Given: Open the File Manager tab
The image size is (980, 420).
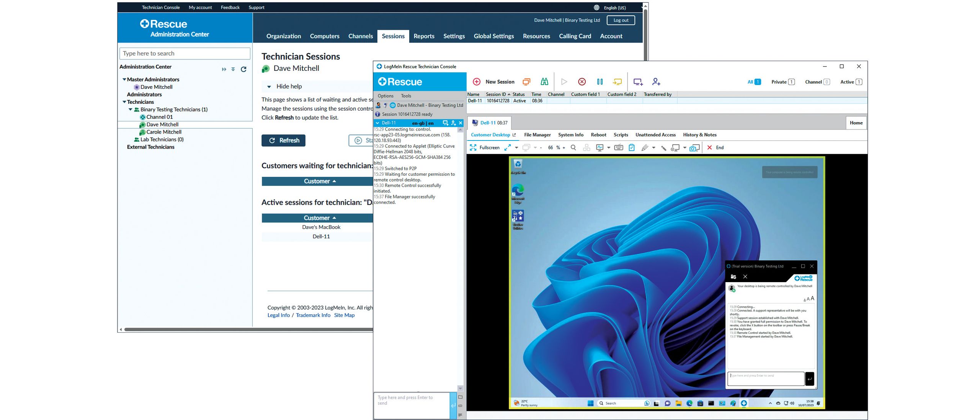Looking at the screenshot, I should pos(537,135).
